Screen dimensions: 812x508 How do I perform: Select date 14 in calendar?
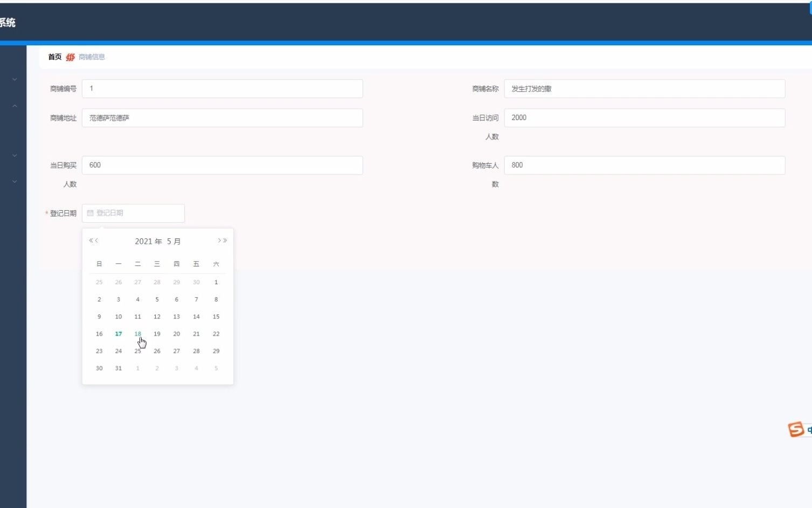196,317
